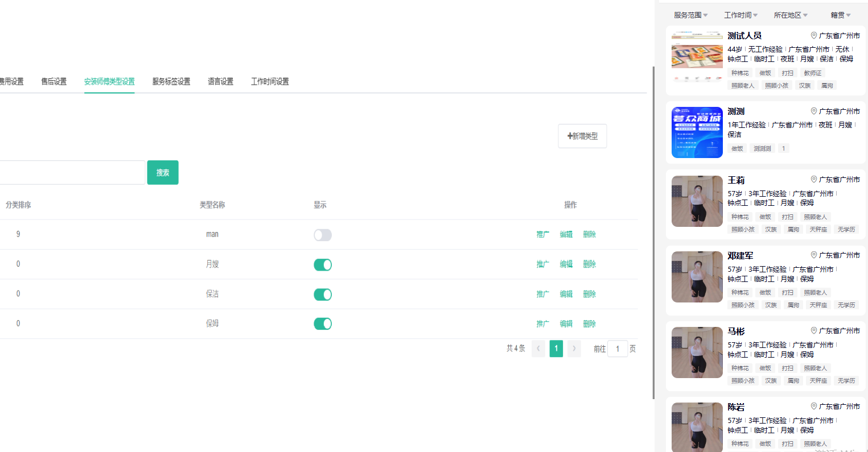This screenshot has height=452, width=868.
Task: Go to previous page with left arrow
Action: tap(538, 349)
